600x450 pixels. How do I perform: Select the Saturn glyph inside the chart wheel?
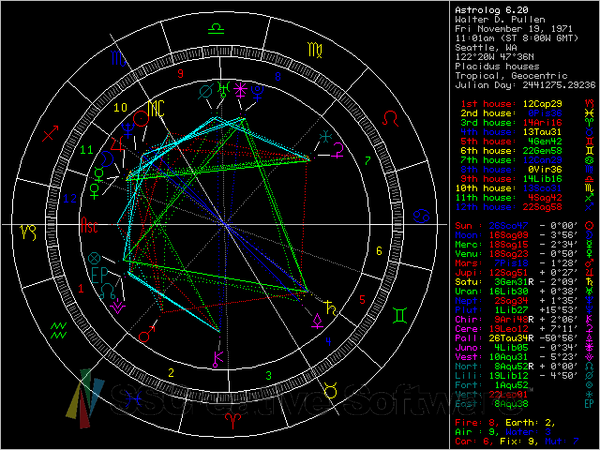click(x=331, y=308)
